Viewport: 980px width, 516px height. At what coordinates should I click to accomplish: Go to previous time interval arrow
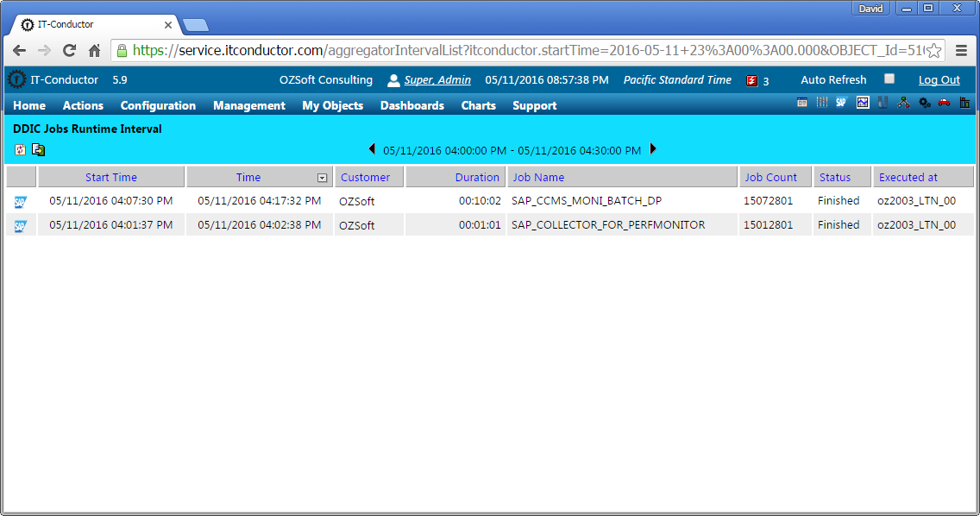tap(372, 149)
